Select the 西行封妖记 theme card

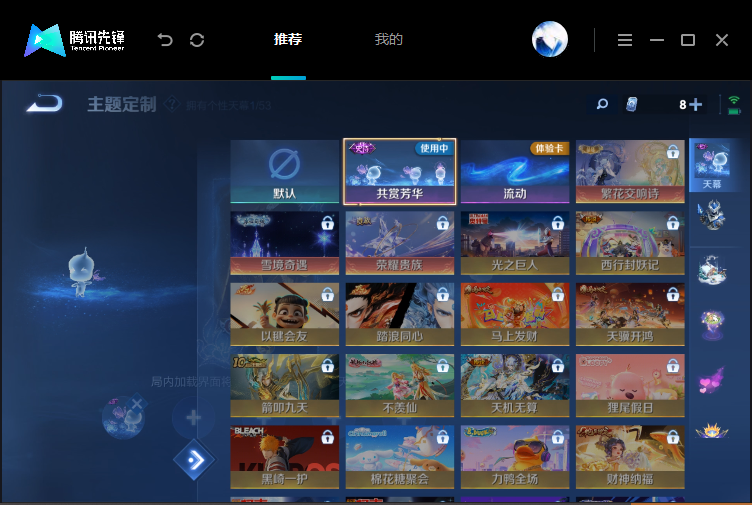pos(630,243)
